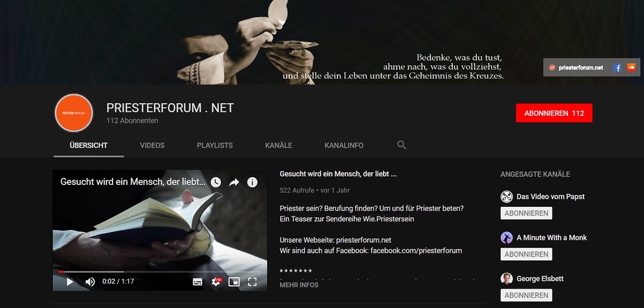
Task: Open video settings gear icon
Action: (216, 282)
